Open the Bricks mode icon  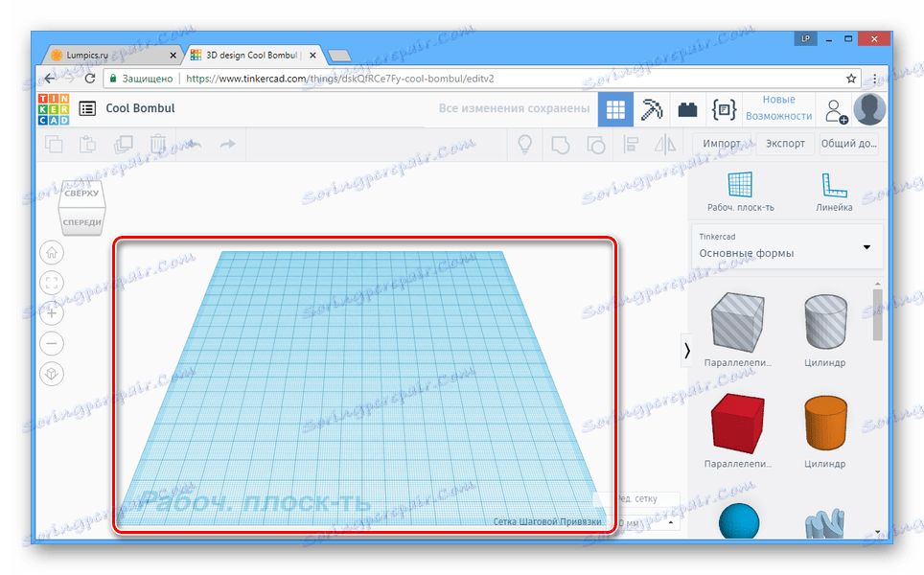(x=687, y=109)
